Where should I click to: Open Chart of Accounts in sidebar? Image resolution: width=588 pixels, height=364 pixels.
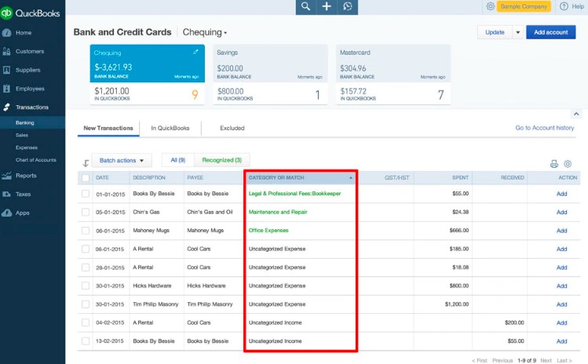[x=35, y=160]
